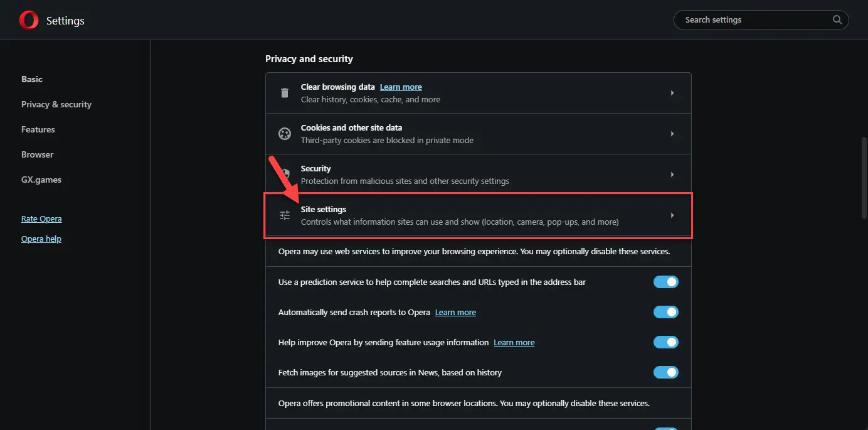Disable the prediction service toggle
This screenshot has width=868, height=430.
[665, 282]
